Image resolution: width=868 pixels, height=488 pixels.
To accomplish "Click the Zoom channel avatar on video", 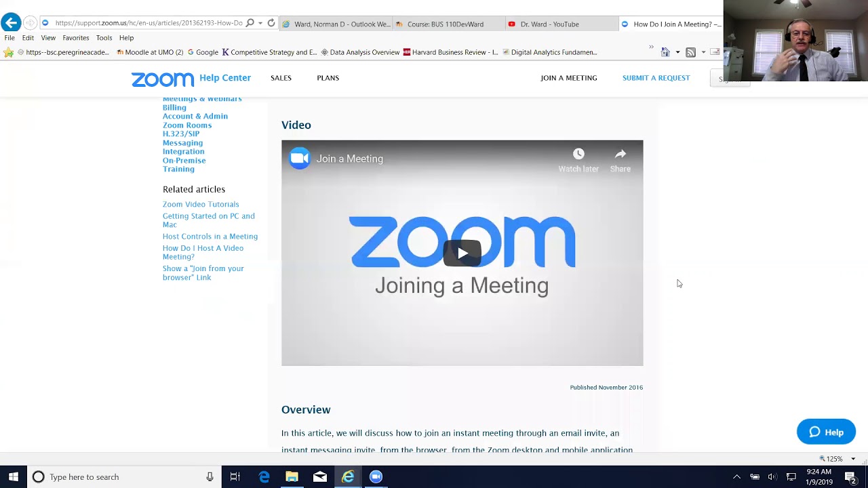I will point(299,159).
